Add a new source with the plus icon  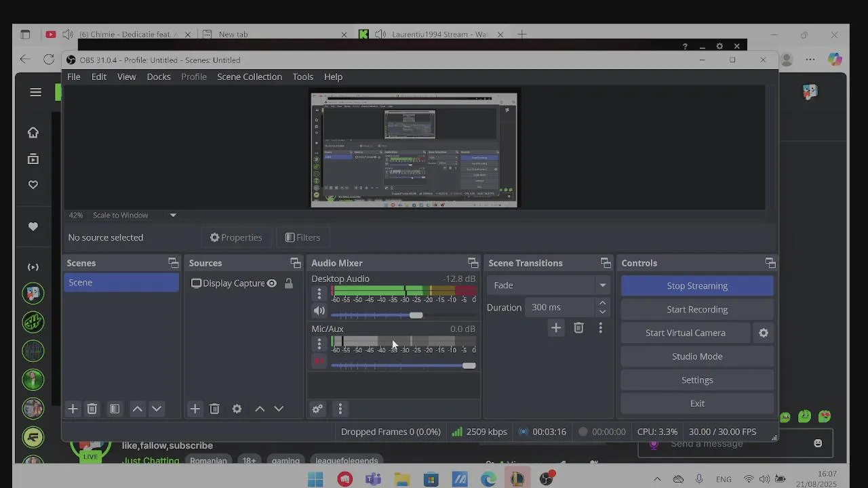point(195,409)
